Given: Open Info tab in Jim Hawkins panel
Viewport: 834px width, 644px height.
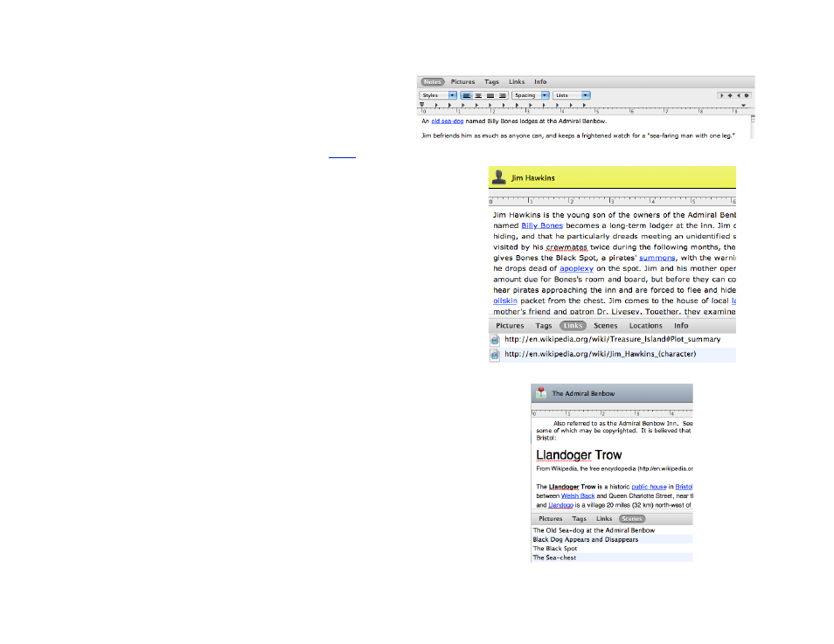Looking at the screenshot, I should [x=681, y=326].
